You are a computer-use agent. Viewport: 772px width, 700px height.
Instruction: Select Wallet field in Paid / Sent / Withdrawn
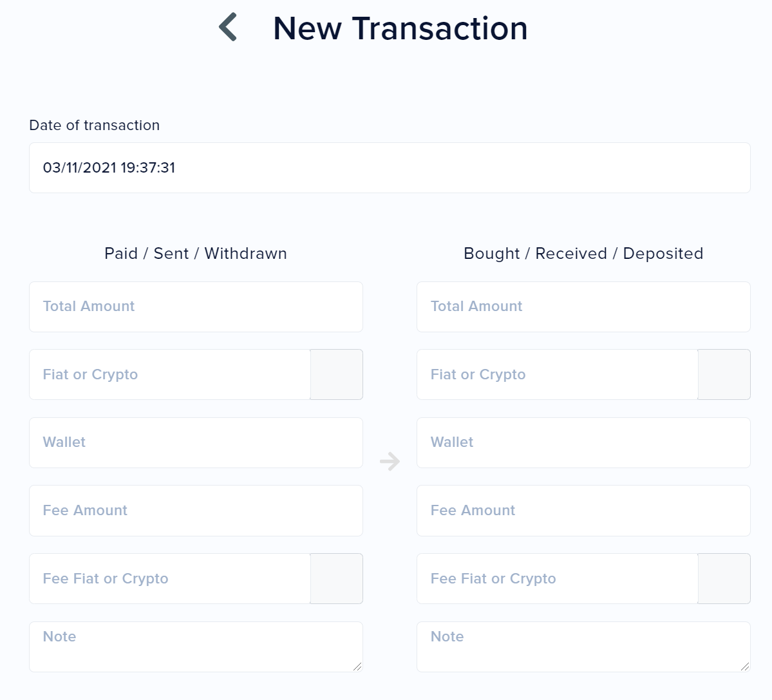[x=196, y=442]
